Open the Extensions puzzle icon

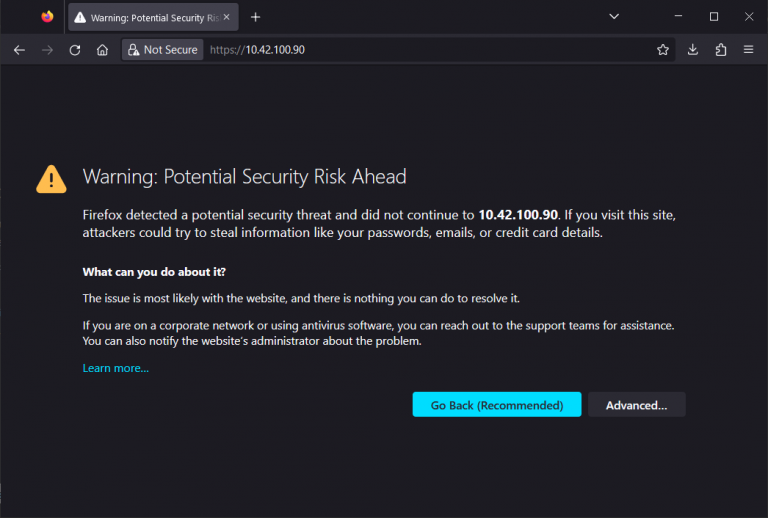point(721,50)
